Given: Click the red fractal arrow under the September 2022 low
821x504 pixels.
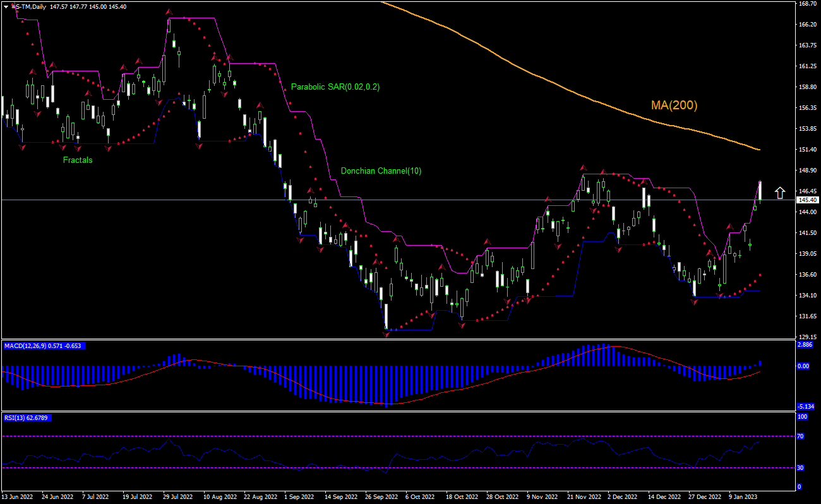Looking at the screenshot, I should pyautogui.click(x=386, y=335).
